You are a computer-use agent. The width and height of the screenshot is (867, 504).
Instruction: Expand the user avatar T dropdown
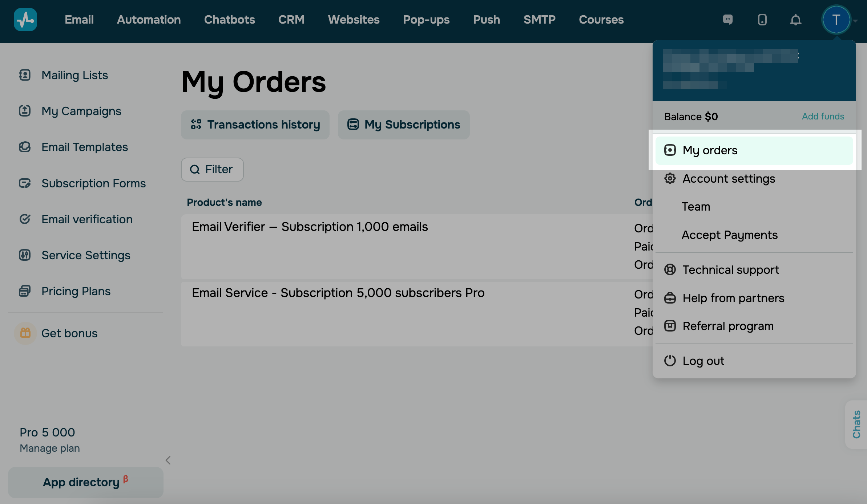pos(836,20)
